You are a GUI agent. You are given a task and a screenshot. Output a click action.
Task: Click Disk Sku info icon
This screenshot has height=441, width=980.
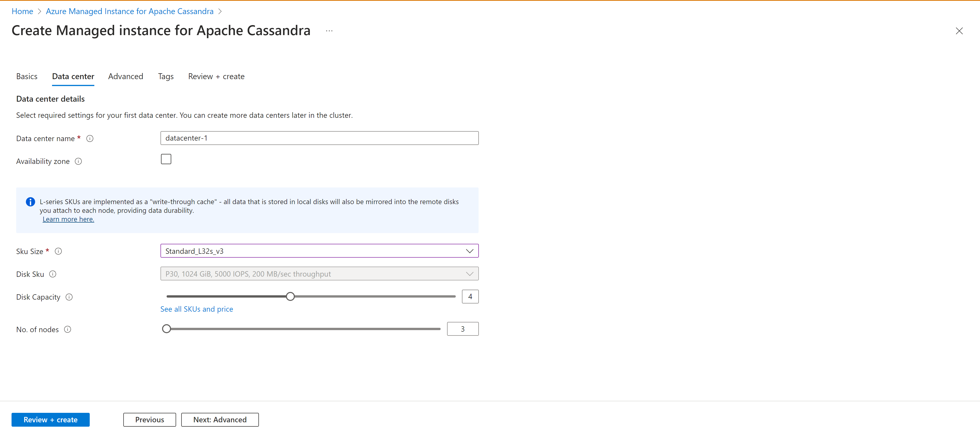pyautogui.click(x=53, y=274)
